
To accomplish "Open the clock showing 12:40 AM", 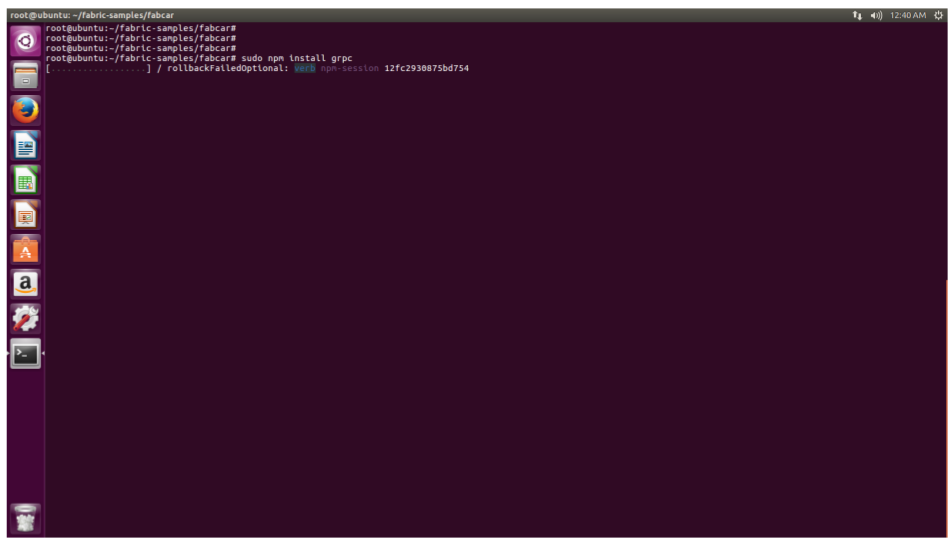I will tap(908, 15).
